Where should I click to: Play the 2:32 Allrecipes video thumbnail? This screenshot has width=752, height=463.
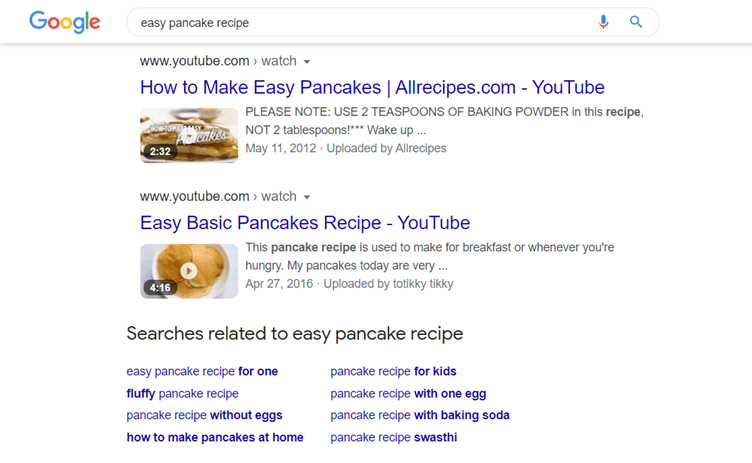(189, 135)
